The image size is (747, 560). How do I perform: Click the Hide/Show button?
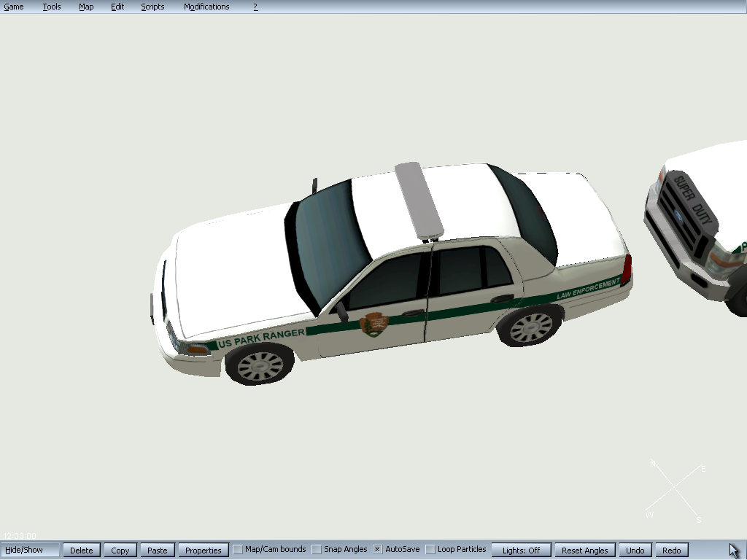(x=30, y=550)
